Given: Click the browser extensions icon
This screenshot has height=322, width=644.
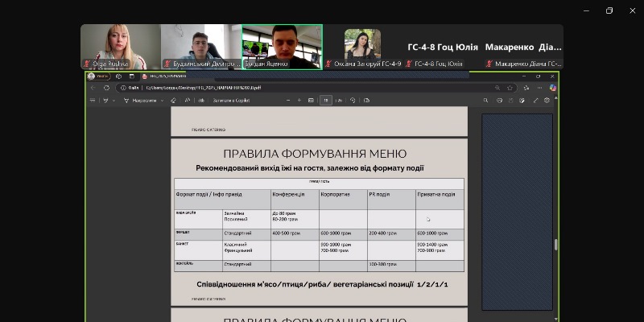Looking at the screenshot, I should [x=526, y=88].
